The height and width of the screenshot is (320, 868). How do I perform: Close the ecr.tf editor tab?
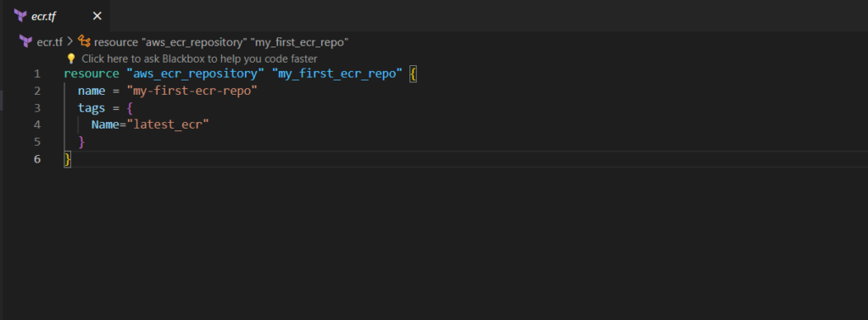(x=97, y=16)
